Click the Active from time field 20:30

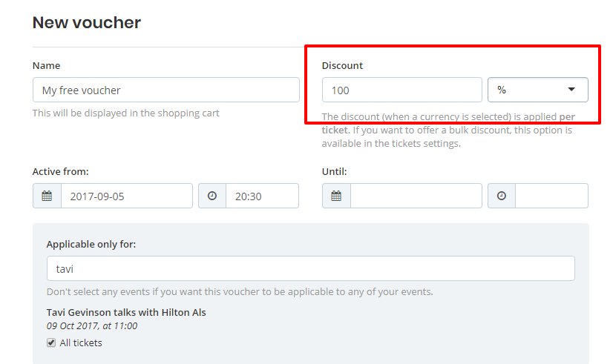click(262, 196)
